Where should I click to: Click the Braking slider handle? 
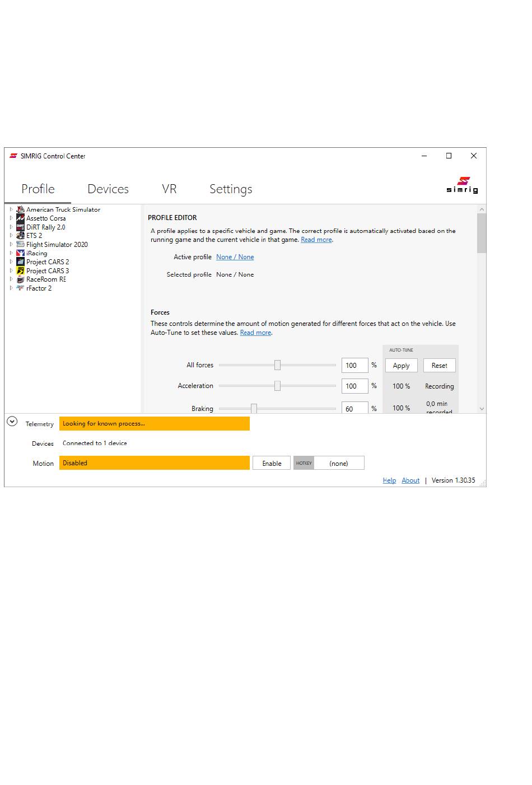(254, 408)
